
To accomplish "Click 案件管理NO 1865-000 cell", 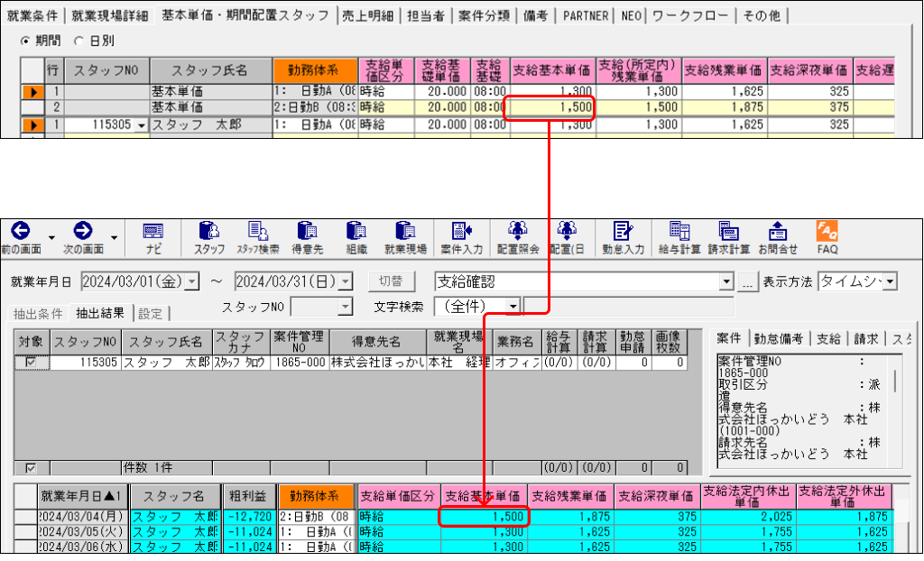I will (300, 363).
